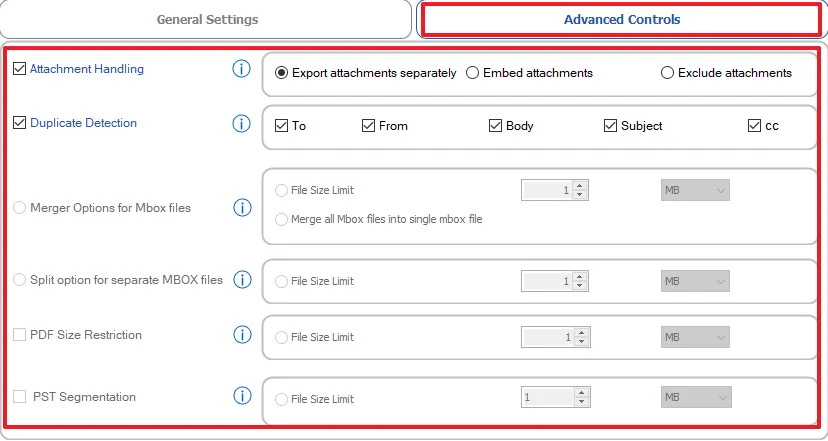The width and height of the screenshot is (828, 441).
Task: Uncheck Duplicate Detection checkbox
Action: (20, 123)
